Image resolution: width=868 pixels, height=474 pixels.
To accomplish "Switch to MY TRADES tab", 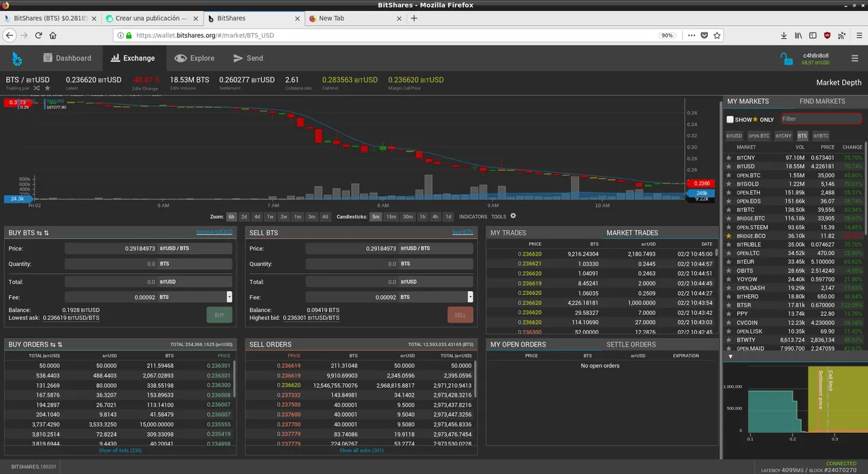I will click(508, 233).
